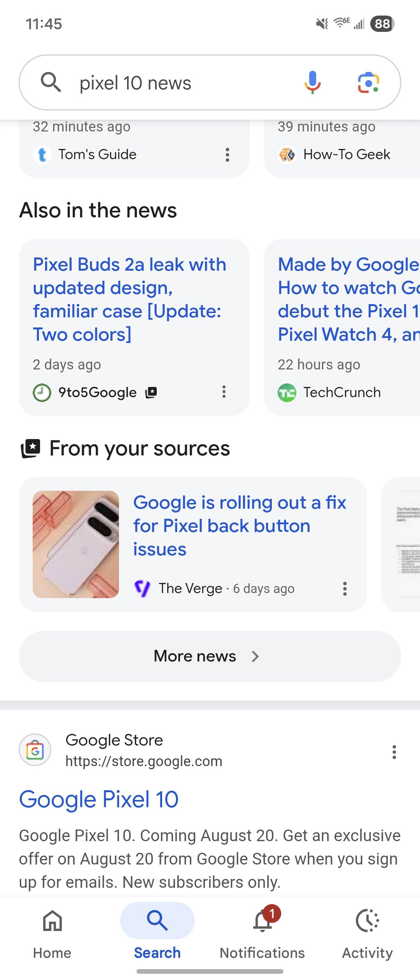
Task: Tap The Verge logo icon
Action: (x=142, y=588)
